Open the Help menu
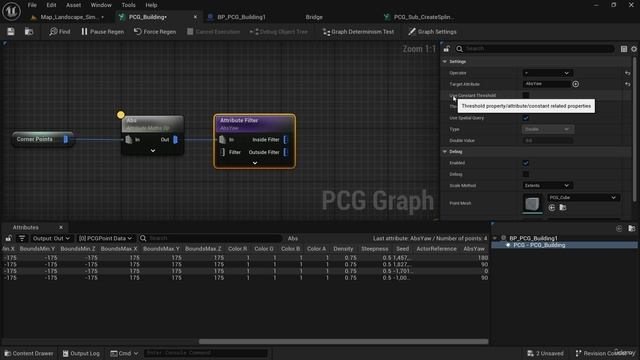 [x=151, y=5]
